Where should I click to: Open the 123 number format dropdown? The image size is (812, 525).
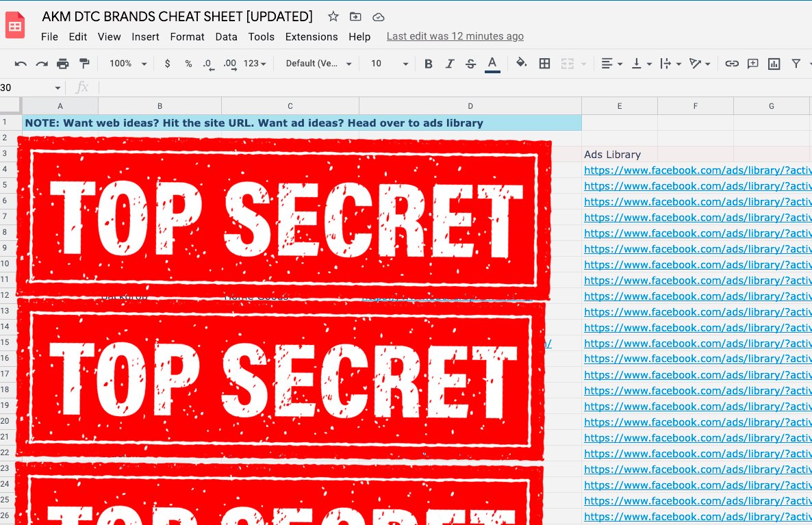click(254, 64)
